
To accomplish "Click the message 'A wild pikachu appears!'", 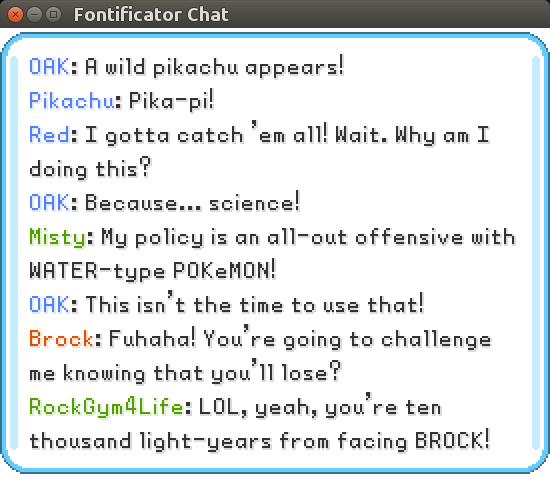I will tap(214, 67).
